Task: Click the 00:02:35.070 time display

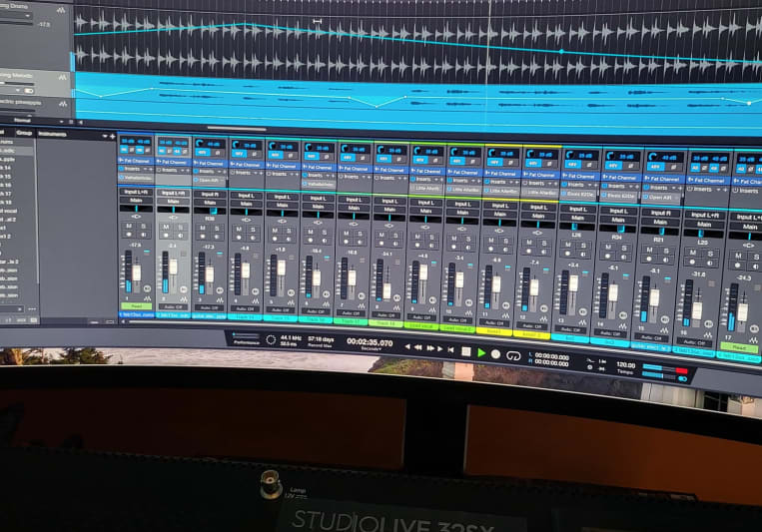Action: coord(370,342)
